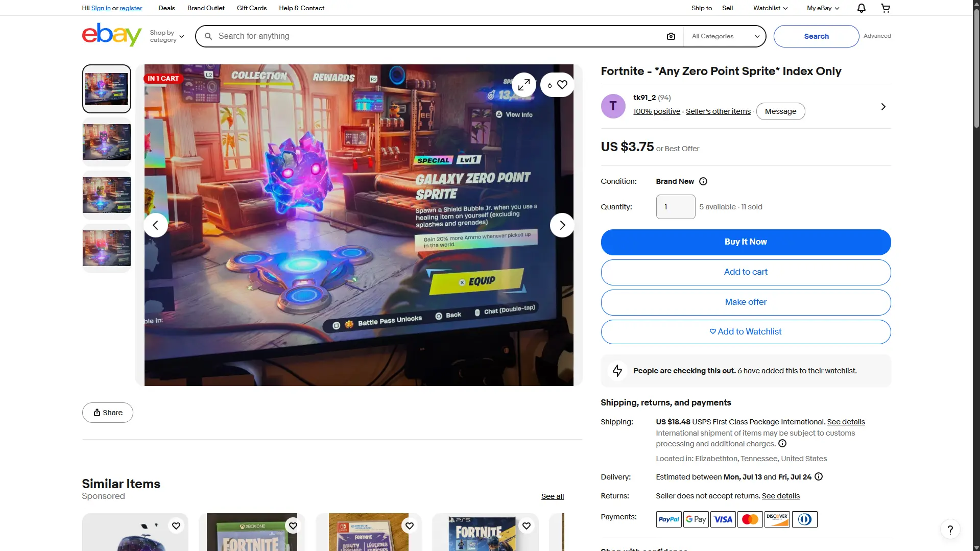
Task: Click the Mastercard payment icon
Action: click(750, 519)
